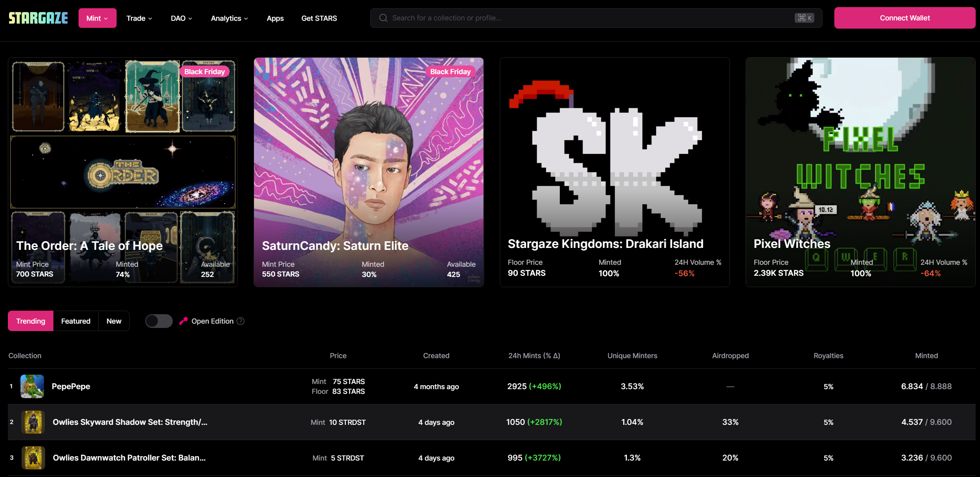The width and height of the screenshot is (980, 477).
Task: Click the Black Friday badge on SaturnCandy
Action: 450,71
